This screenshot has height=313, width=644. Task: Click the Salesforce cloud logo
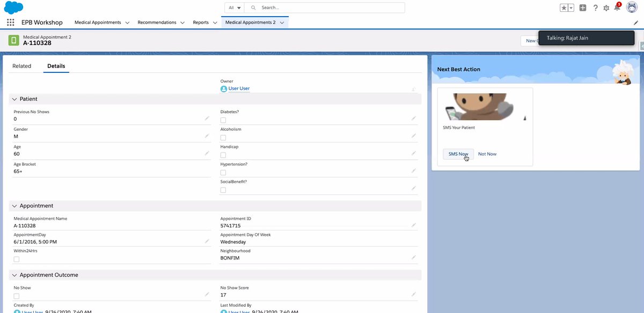click(x=13, y=7)
